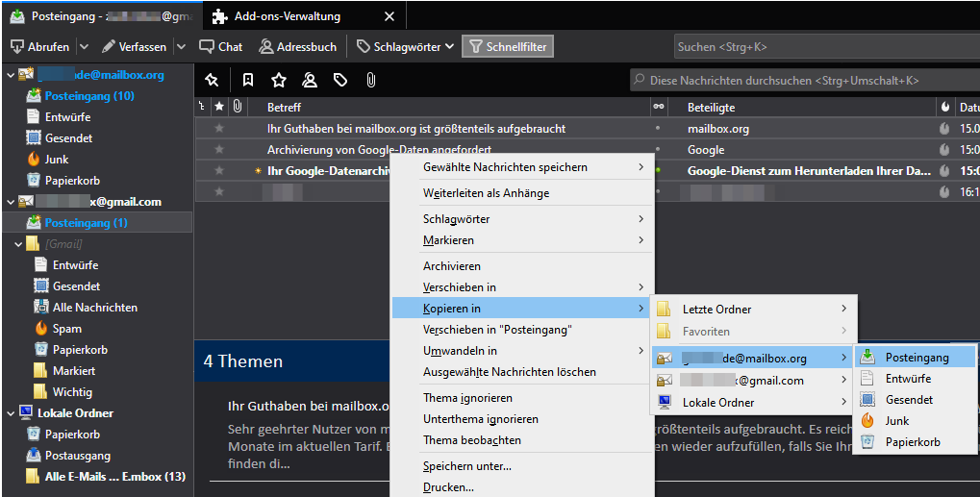The height and width of the screenshot is (497, 980).
Task: Open the Chat toolbar button
Action: coord(220,47)
